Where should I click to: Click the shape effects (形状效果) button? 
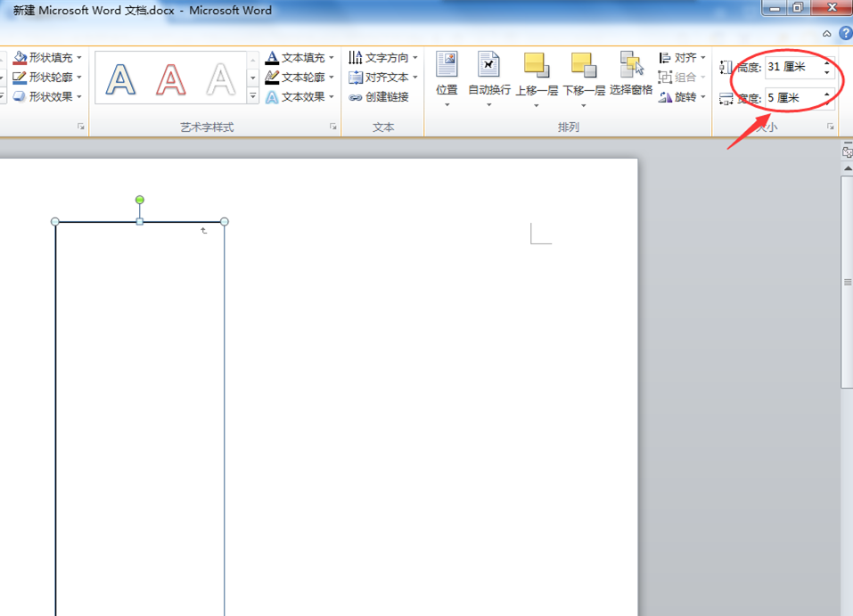coord(46,97)
